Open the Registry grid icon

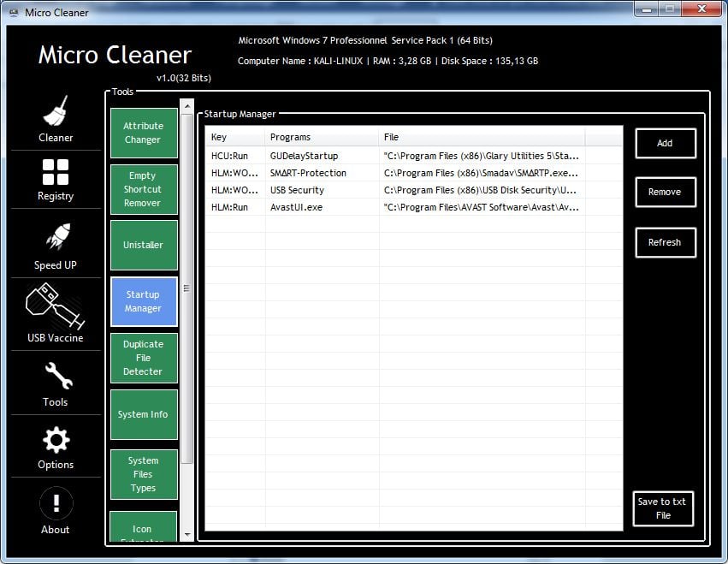tap(56, 172)
